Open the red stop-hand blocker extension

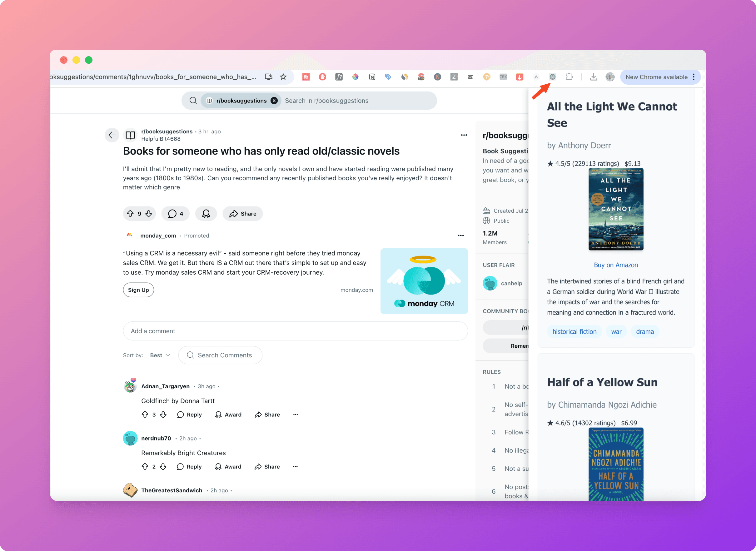[x=322, y=77]
